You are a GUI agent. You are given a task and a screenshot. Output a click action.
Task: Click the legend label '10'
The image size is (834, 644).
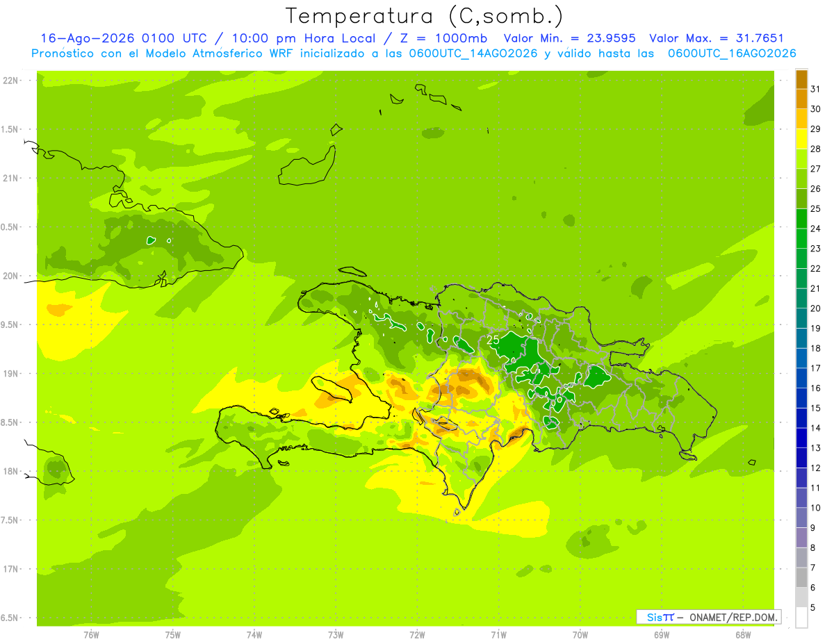[815, 508]
